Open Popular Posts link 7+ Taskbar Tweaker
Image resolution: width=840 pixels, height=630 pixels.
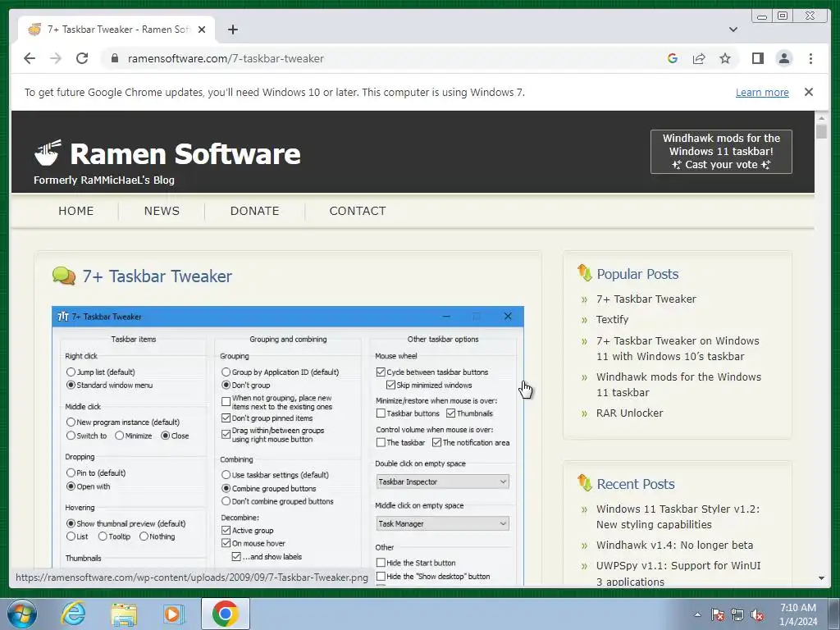646,299
